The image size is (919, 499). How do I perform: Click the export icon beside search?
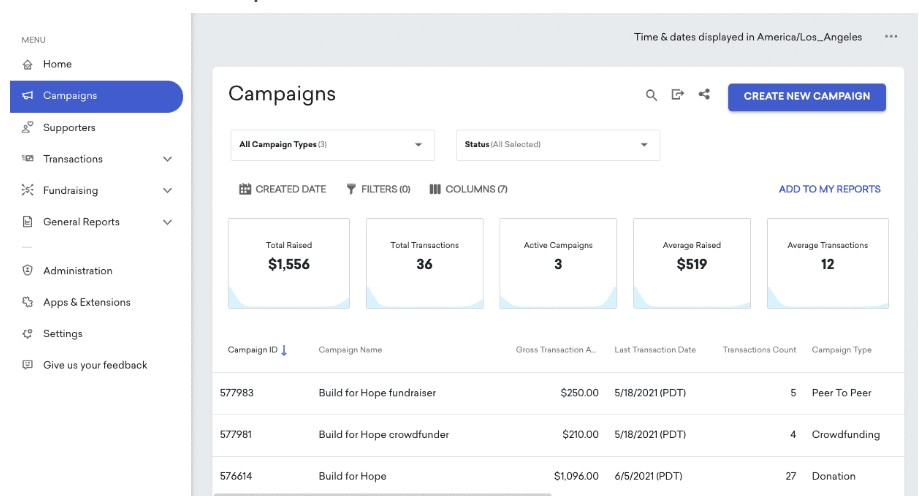678,94
